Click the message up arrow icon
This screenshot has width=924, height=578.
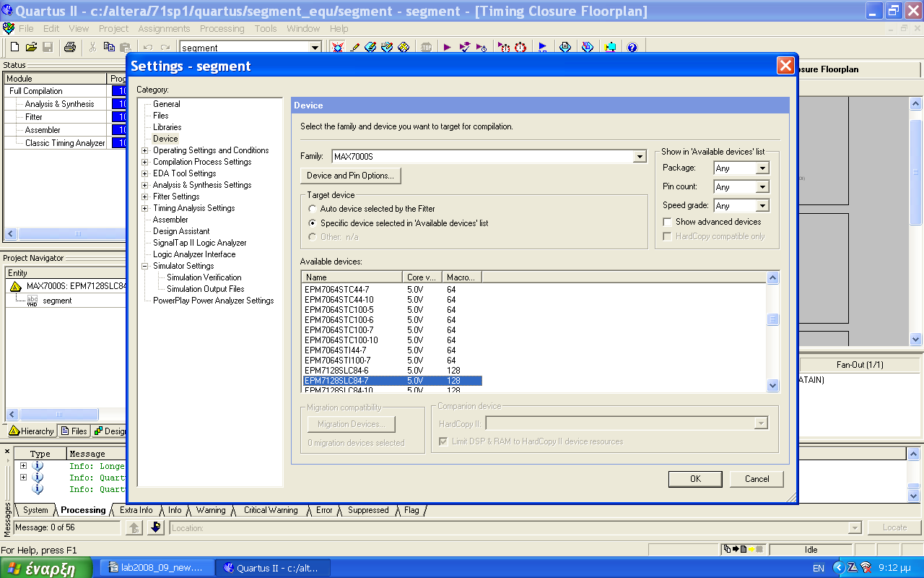click(x=134, y=528)
